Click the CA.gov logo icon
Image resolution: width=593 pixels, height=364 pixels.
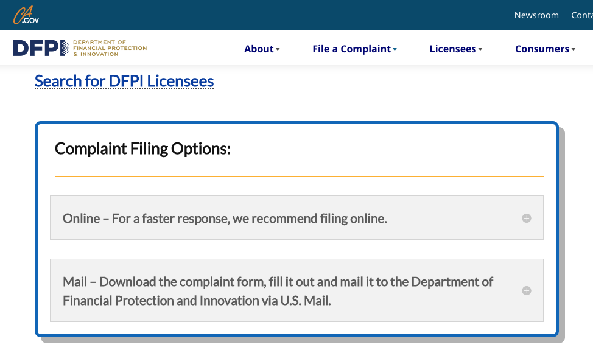(x=26, y=15)
